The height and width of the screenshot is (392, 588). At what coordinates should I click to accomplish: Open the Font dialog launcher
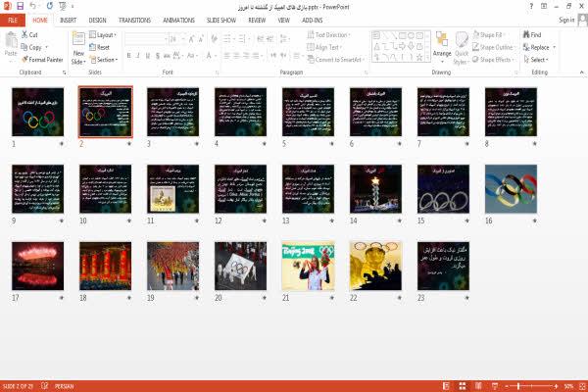218,73
